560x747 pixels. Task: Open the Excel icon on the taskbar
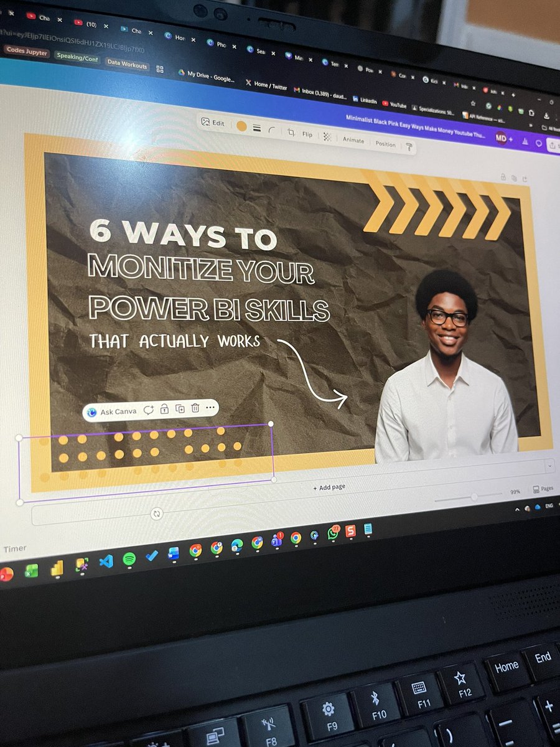pos(31,570)
